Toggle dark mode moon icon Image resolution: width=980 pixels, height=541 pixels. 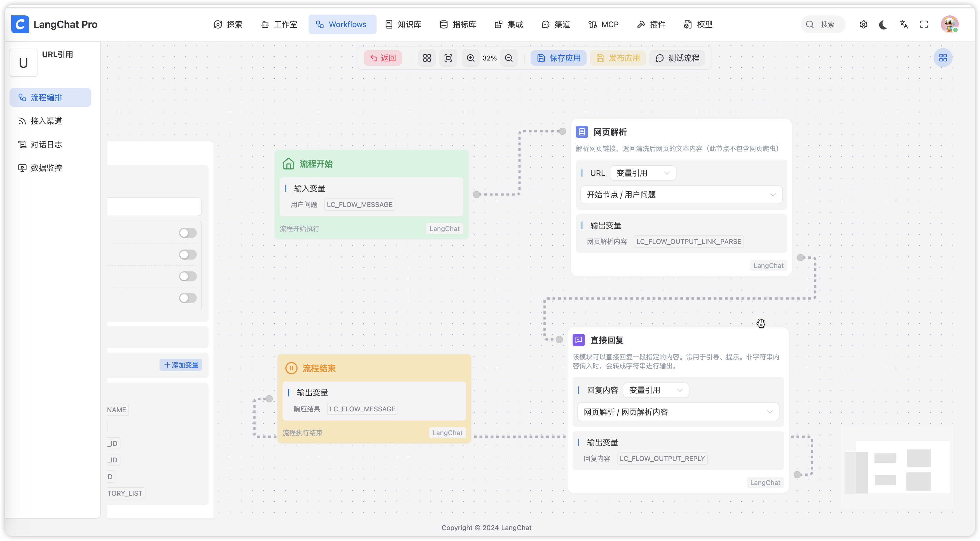[883, 25]
